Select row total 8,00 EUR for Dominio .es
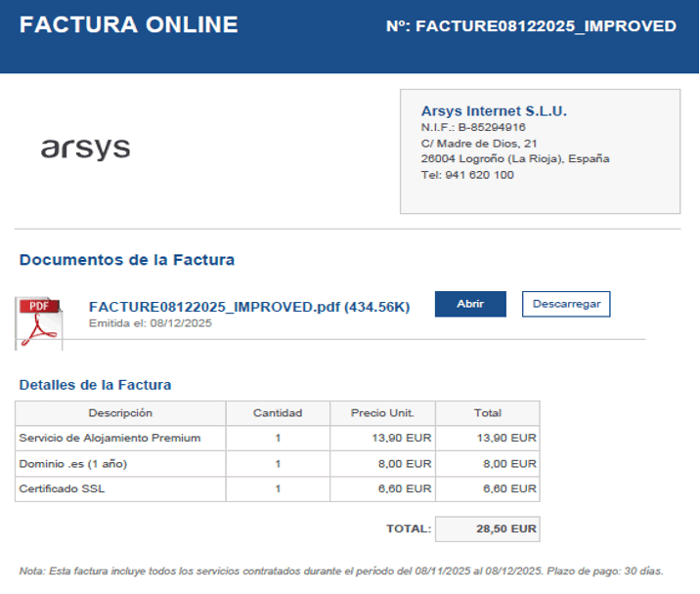 pyautogui.click(x=488, y=464)
